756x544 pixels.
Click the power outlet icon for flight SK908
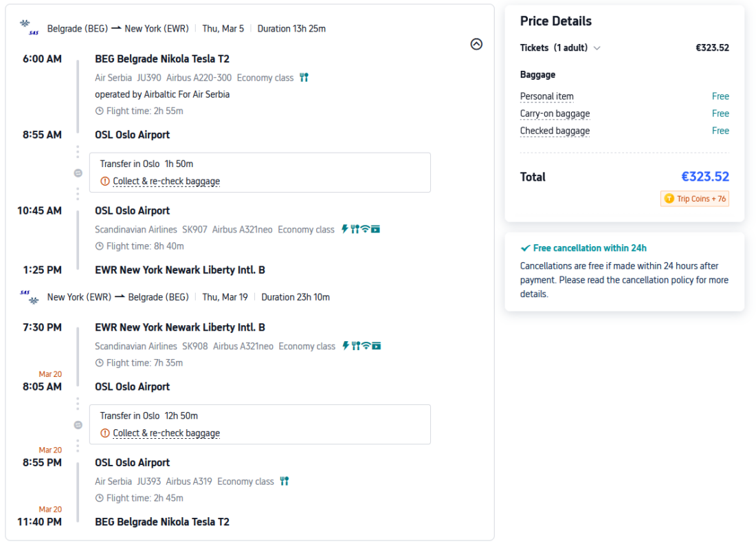[x=346, y=346]
